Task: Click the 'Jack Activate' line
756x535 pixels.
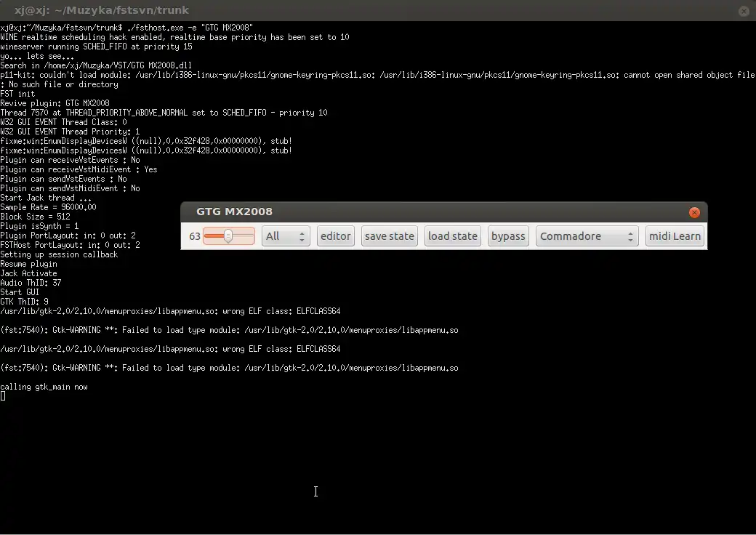Action: 28,273
